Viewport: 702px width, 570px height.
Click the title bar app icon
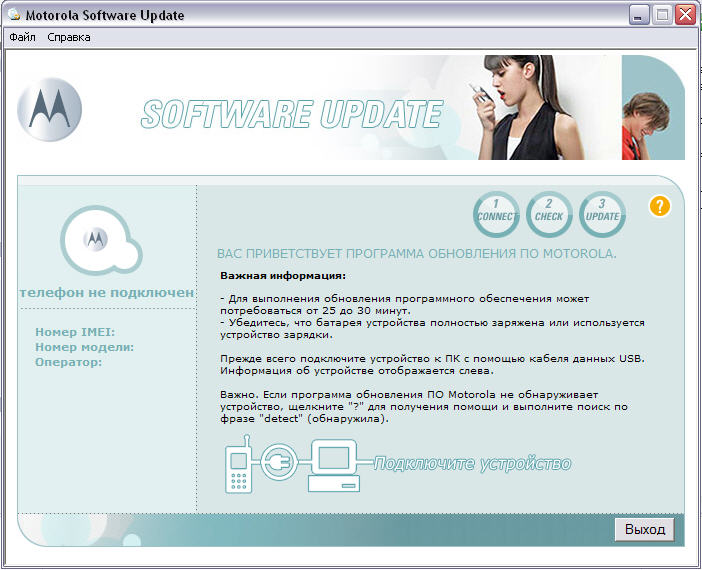tap(14, 14)
